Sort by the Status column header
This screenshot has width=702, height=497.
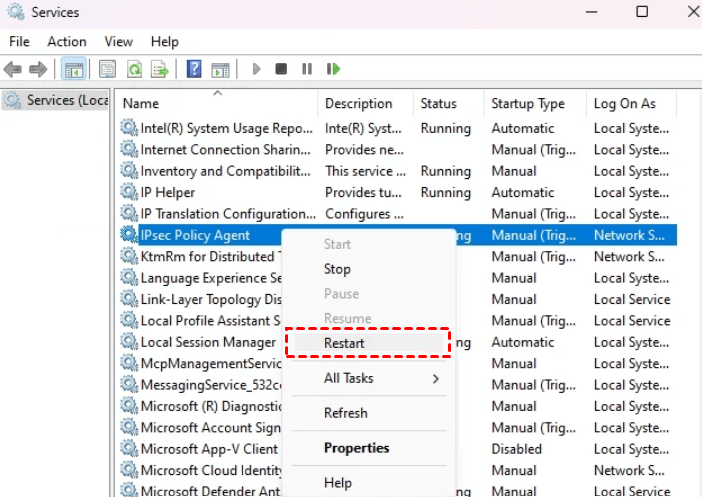pyautogui.click(x=438, y=103)
